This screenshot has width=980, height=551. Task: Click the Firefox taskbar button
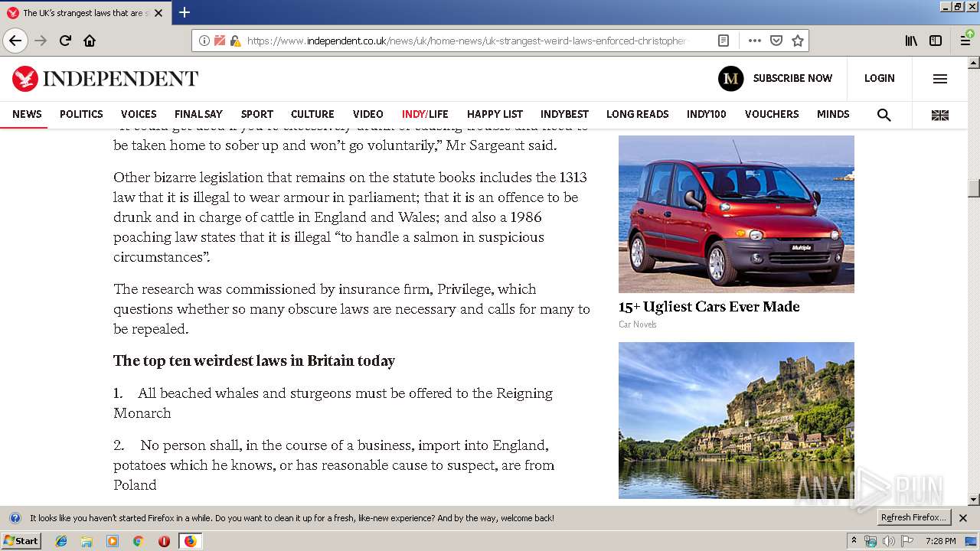click(190, 541)
